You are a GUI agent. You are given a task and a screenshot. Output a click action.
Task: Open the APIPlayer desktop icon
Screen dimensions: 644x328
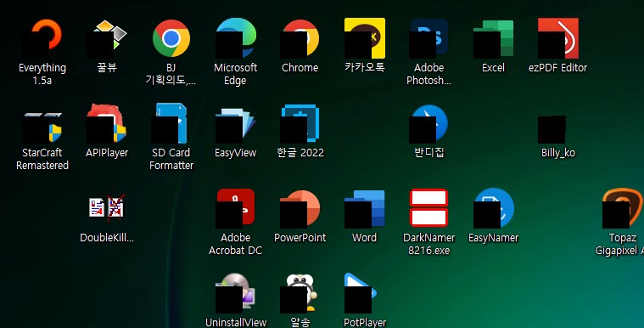pyautogui.click(x=107, y=123)
